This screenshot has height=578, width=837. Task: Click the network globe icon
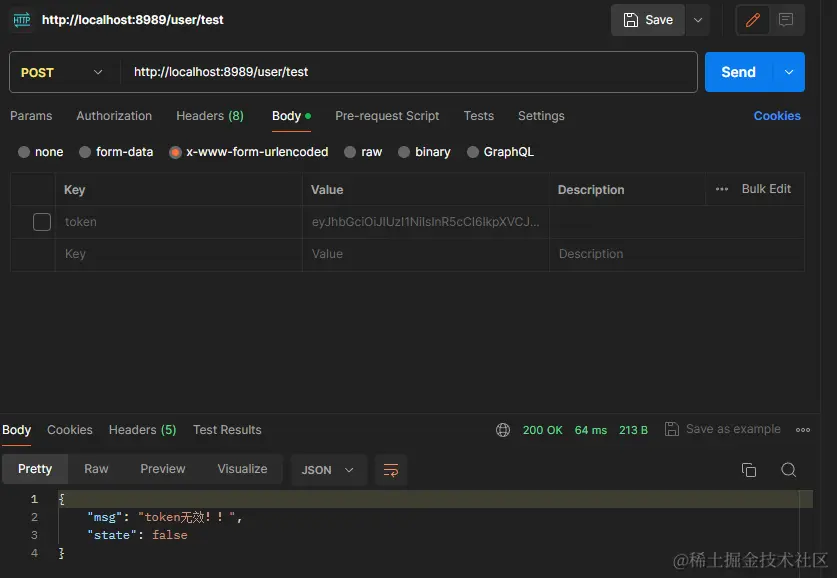[x=503, y=430]
